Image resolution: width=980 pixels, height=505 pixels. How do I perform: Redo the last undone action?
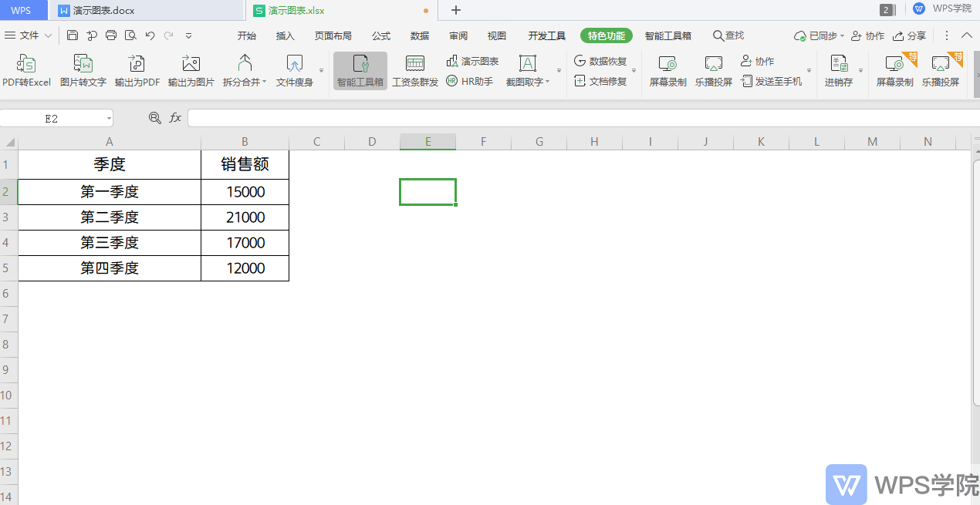(169, 35)
